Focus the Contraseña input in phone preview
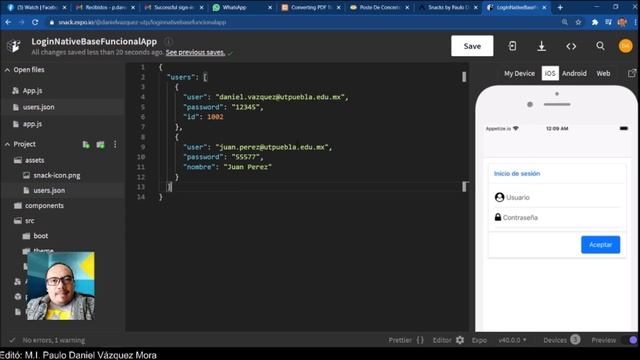The image size is (640, 360). pos(557,218)
